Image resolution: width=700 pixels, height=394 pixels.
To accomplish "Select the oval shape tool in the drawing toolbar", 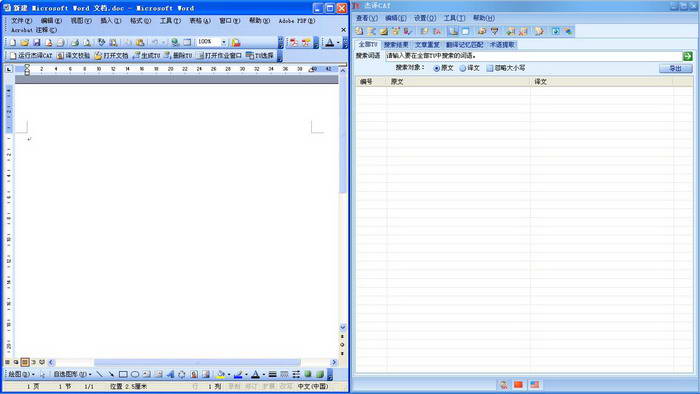I will [135, 374].
